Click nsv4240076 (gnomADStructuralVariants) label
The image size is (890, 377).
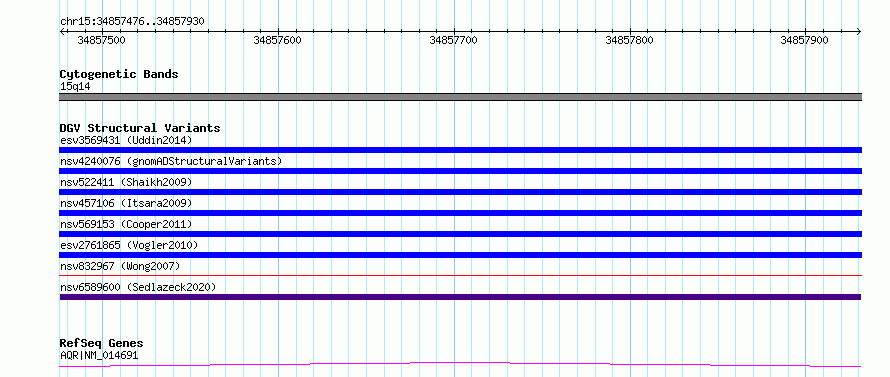pyautogui.click(x=171, y=161)
